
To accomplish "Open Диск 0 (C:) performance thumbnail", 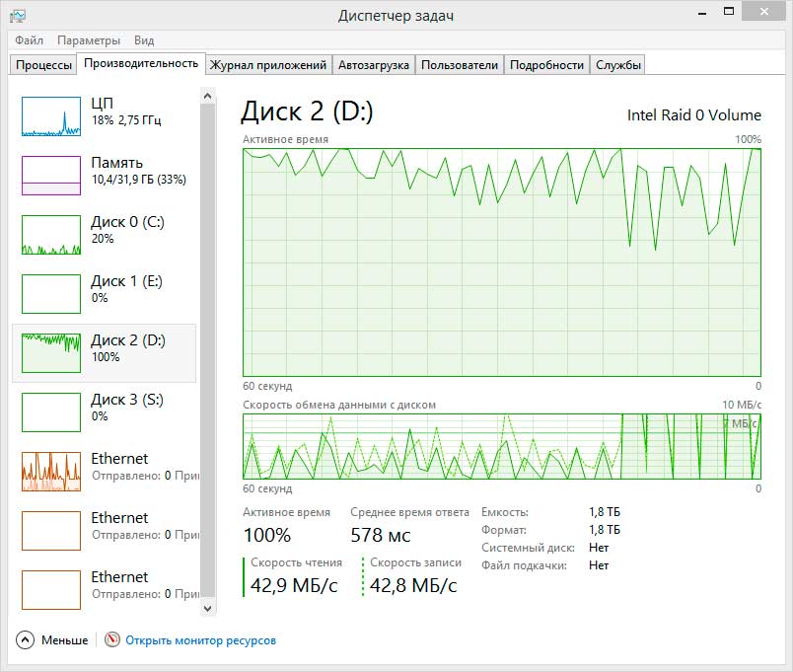I will coord(51,235).
